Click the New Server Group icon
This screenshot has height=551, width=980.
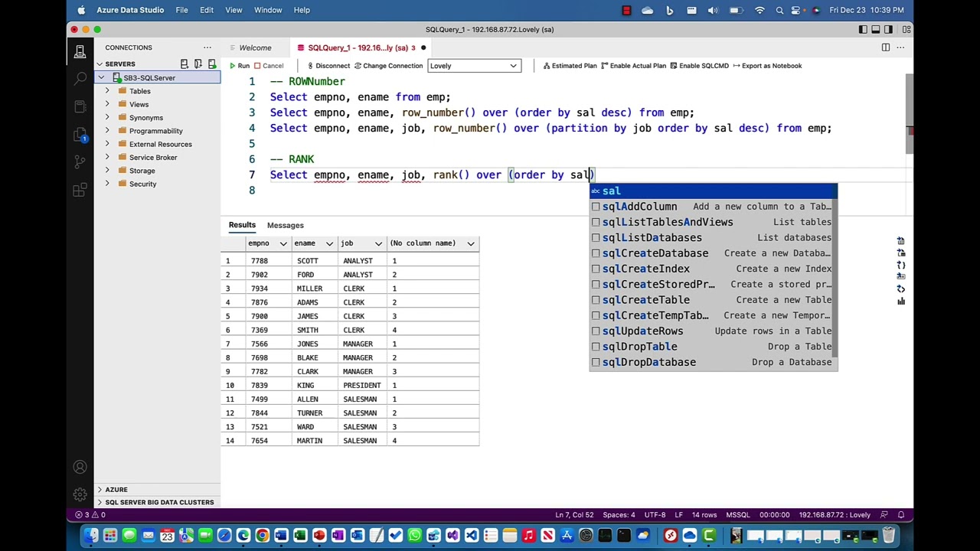pos(198,64)
